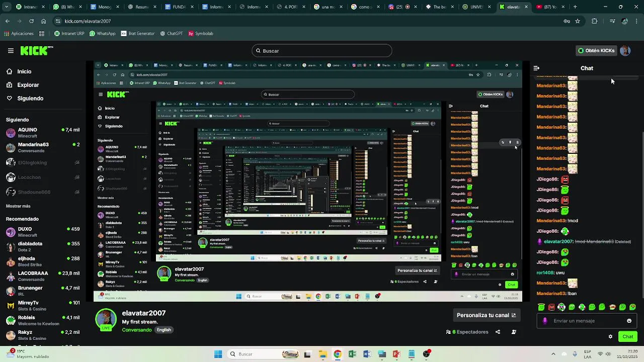The width and height of the screenshot is (644, 362).
Task: Open the Aplicaciones bookmark shortcut
Action: tap(19, 34)
